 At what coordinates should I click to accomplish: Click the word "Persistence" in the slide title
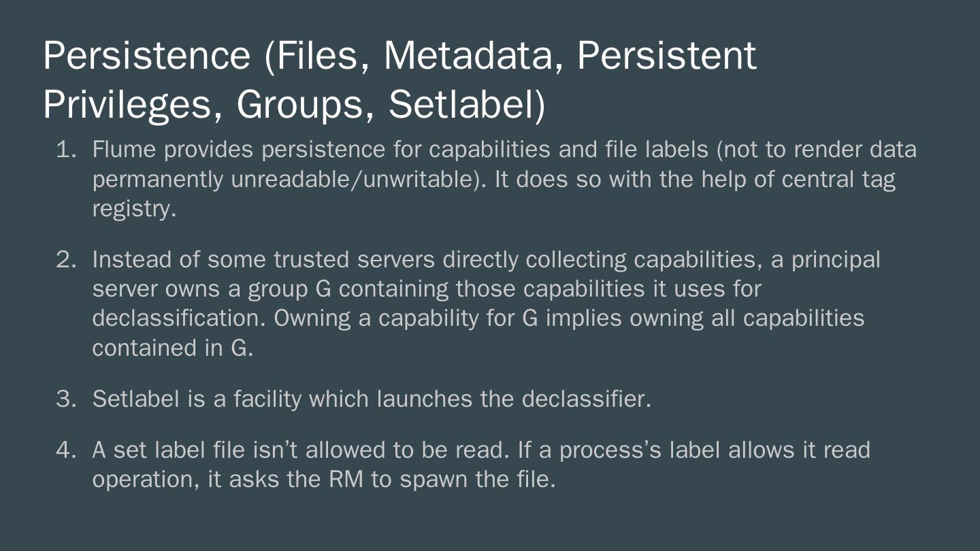[146, 56]
